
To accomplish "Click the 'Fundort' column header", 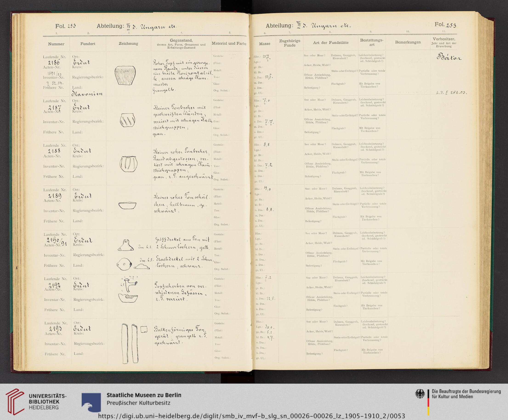I will (88, 44).
